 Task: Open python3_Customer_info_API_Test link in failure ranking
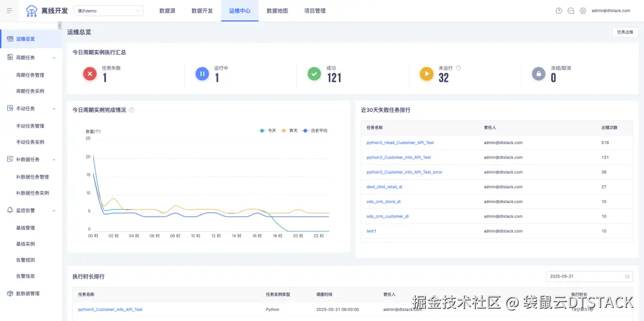398,157
